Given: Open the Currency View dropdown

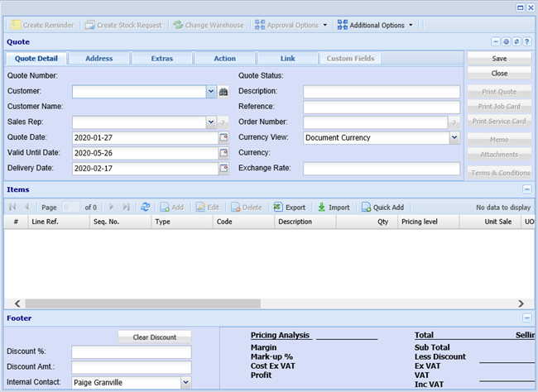Looking at the screenshot, I should click(454, 138).
